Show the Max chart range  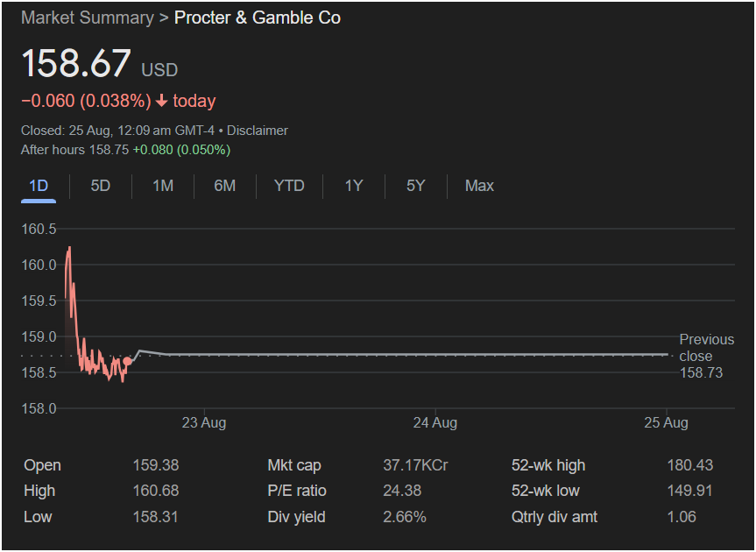(479, 186)
